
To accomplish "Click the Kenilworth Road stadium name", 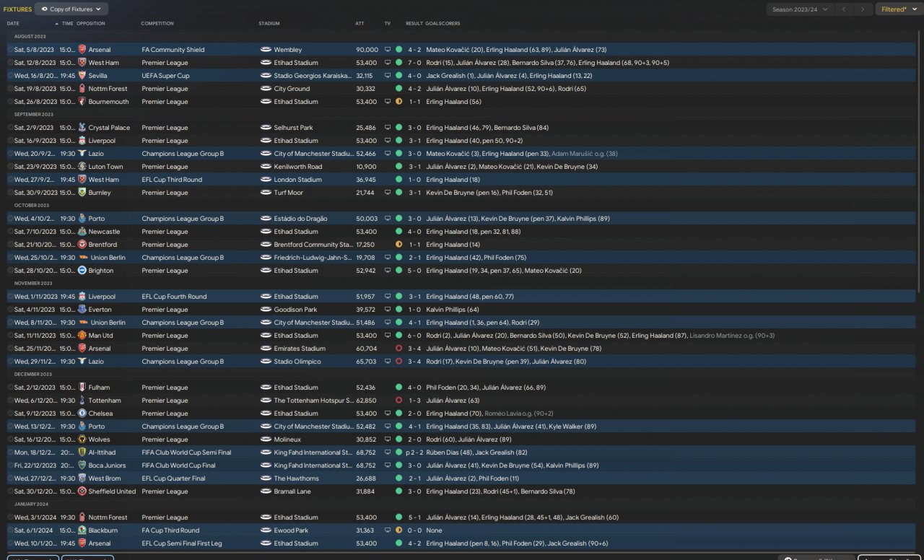I will (298, 167).
